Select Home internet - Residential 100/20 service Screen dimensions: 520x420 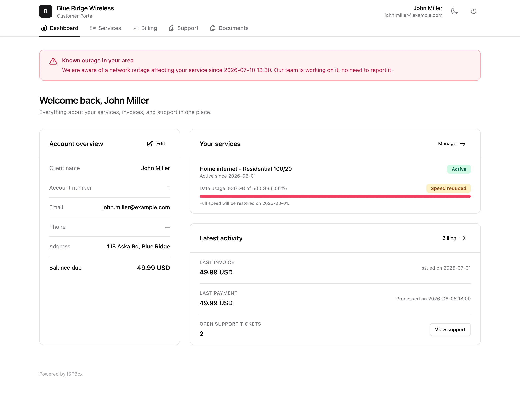(246, 169)
